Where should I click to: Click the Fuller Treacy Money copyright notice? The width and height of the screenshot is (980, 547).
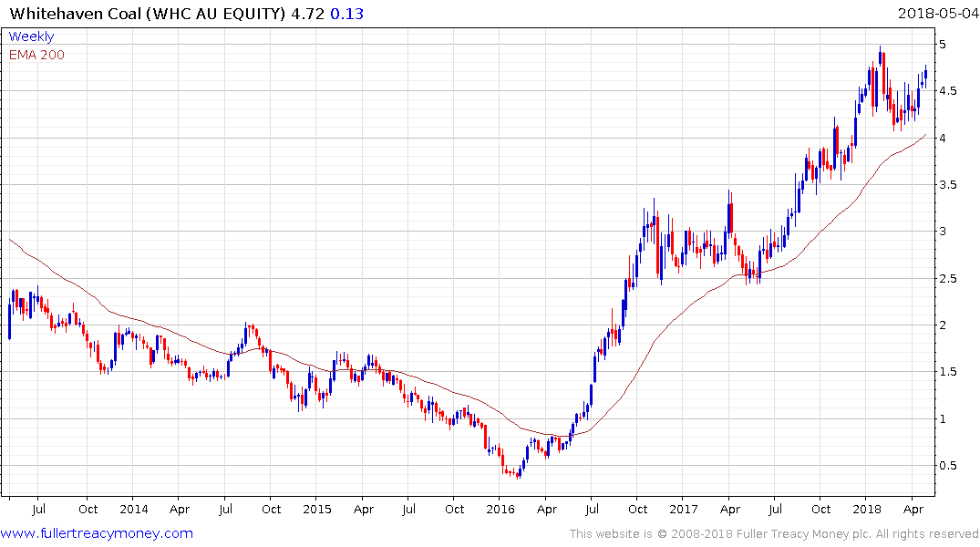(774, 534)
